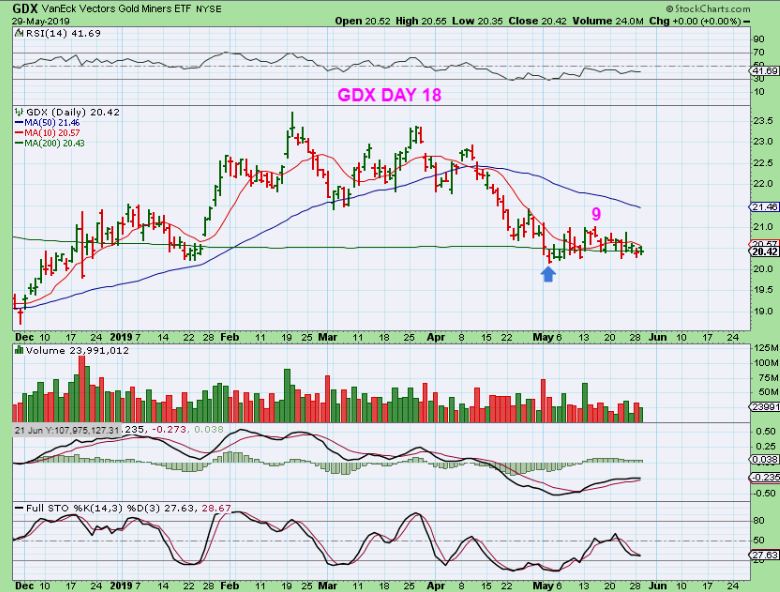The image size is (780, 592).
Task: Click the Low 20.35 value
Action: coord(478,21)
